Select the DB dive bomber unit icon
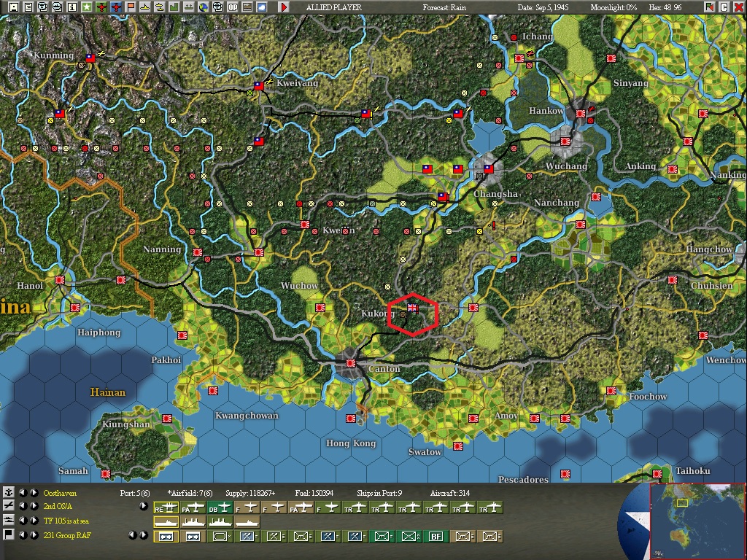 (220, 508)
